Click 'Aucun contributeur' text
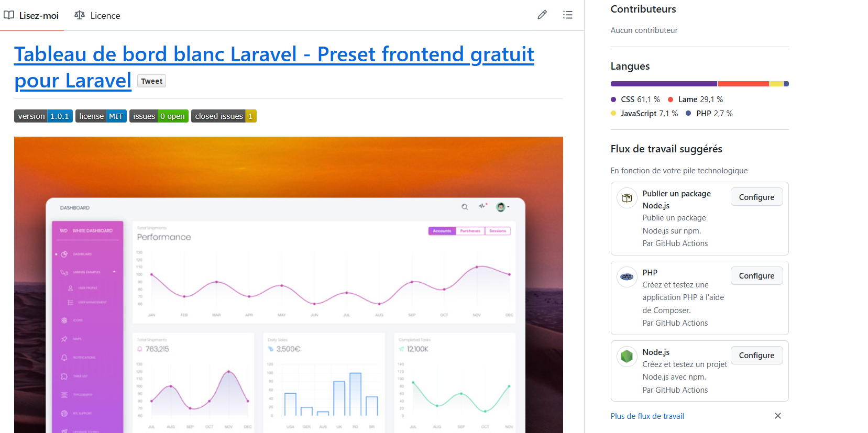Viewport: 868px width, 433px height. point(644,30)
